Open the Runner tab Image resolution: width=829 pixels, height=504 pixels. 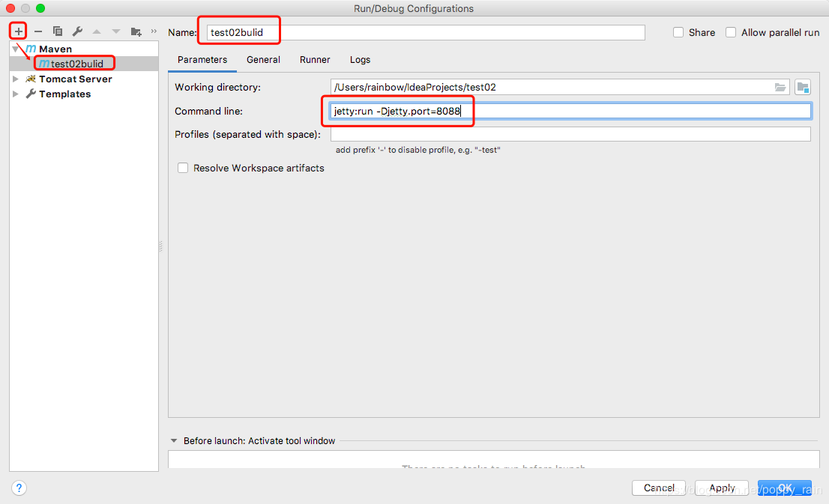pyautogui.click(x=315, y=60)
